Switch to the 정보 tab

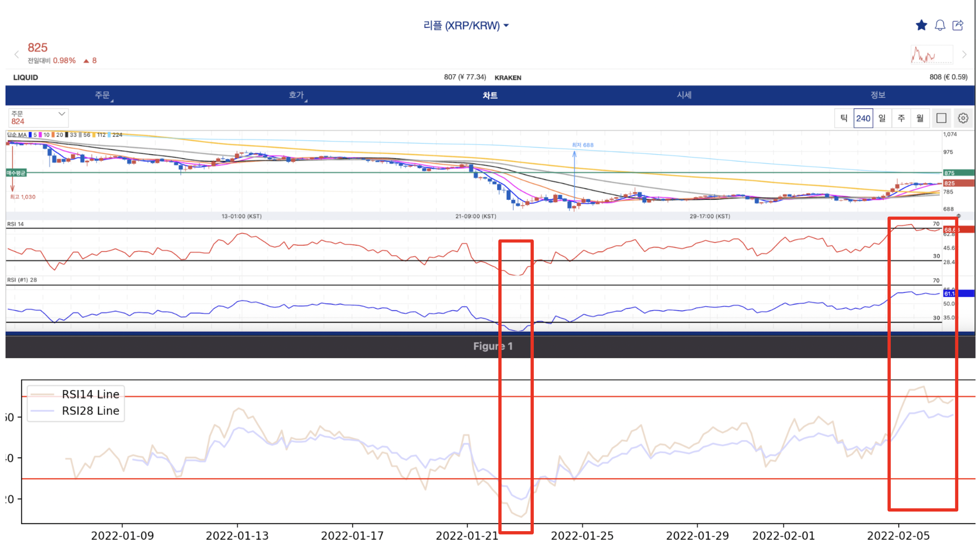[x=878, y=95]
